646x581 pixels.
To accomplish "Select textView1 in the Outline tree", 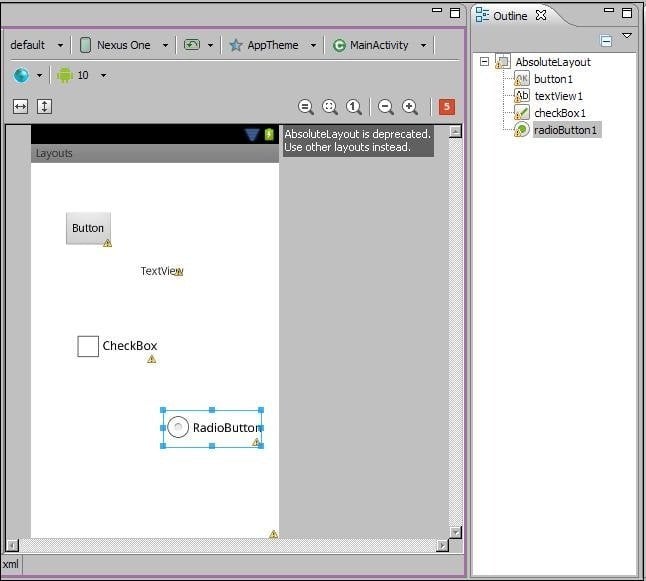I will pos(558,96).
